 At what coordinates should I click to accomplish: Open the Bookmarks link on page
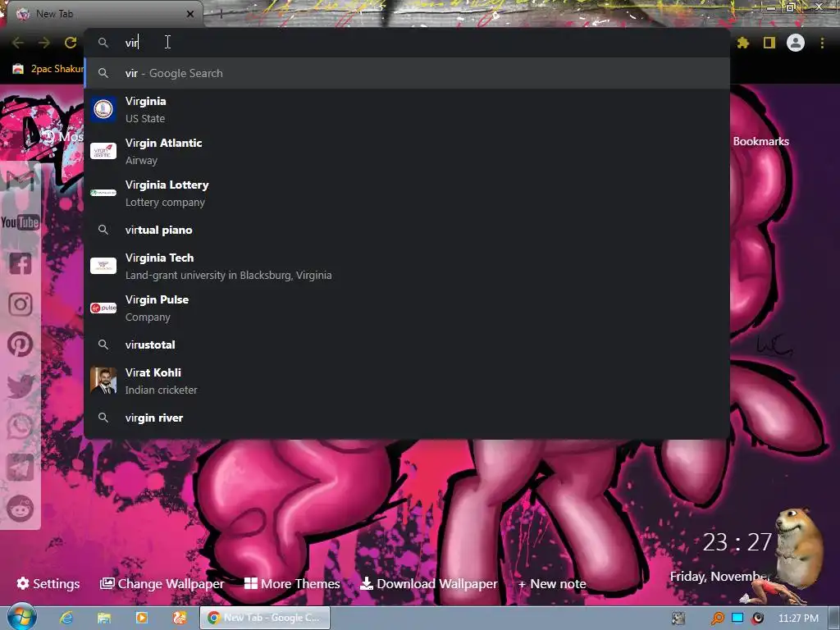760,141
